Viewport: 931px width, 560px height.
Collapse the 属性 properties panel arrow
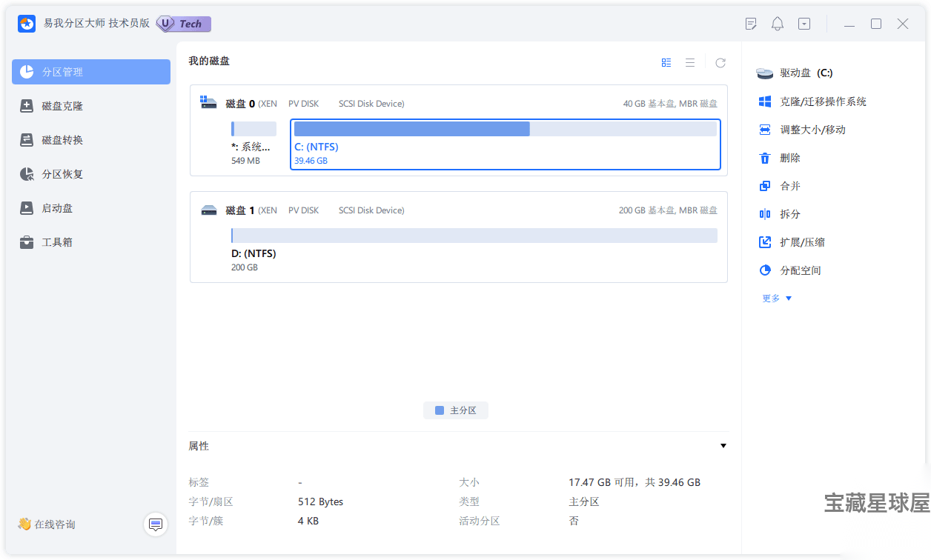[x=723, y=446]
